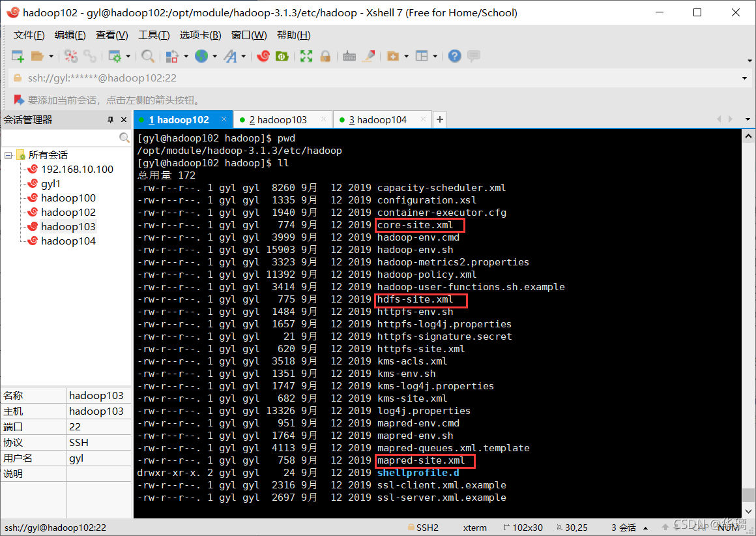Click the address bar padlock icon
756x536 pixels.
point(18,78)
